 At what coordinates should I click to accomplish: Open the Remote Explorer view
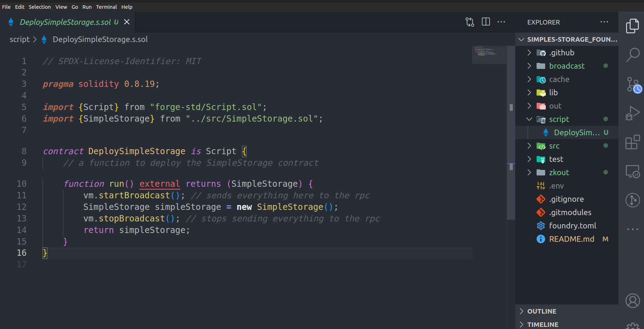632,171
